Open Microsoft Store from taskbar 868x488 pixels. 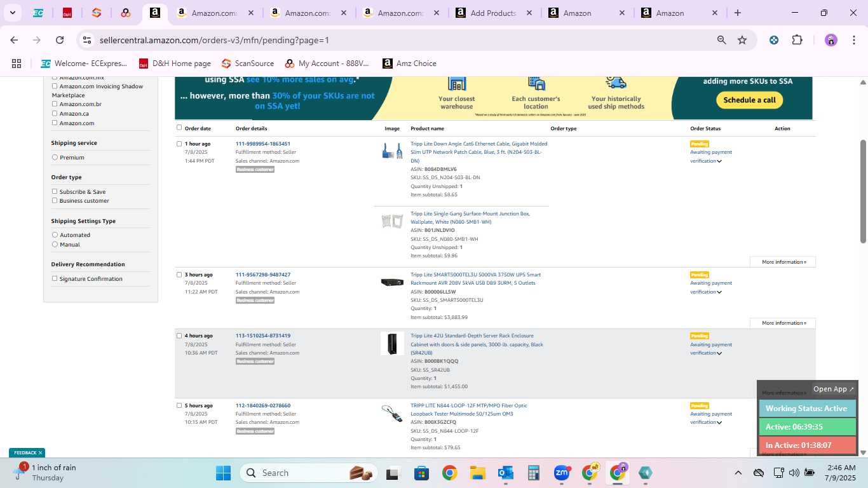click(x=421, y=473)
